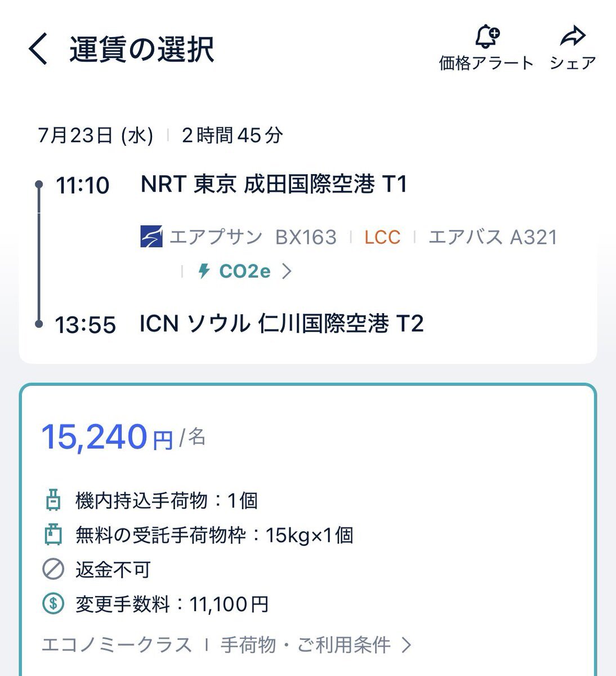Go back using the left arrow
This screenshot has height=676, width=616.
[38, 49]
